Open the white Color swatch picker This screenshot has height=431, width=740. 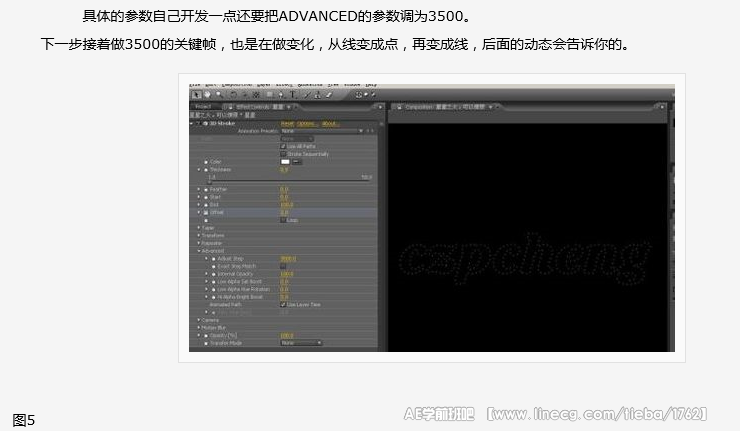(x=285, y=162)
